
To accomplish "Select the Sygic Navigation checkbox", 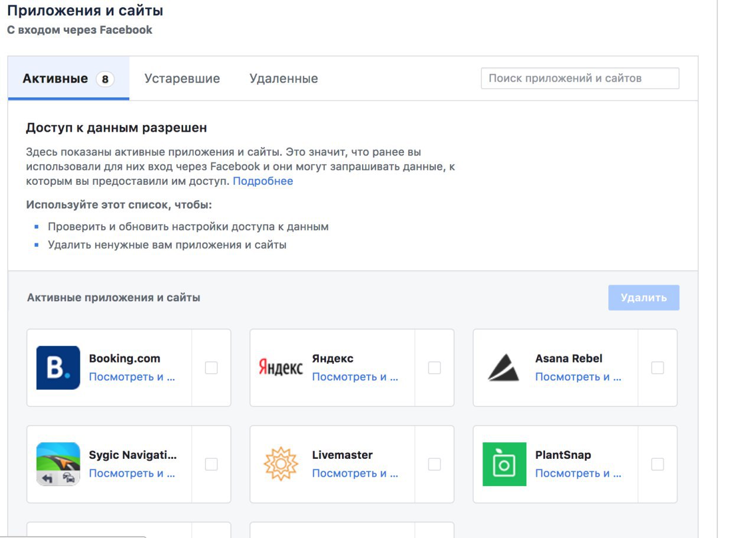I will 211,464.
